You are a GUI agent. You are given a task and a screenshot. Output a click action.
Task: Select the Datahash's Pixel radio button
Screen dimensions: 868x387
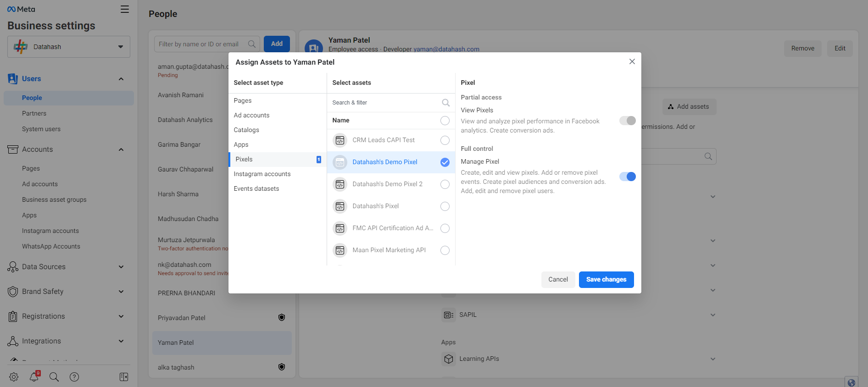point(445,206)
